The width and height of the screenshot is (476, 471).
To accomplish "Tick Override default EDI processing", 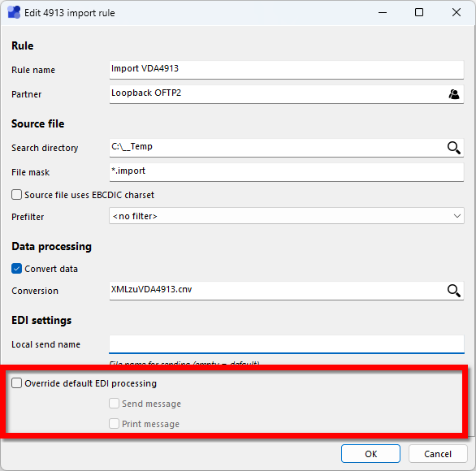I will coord(17,383).
